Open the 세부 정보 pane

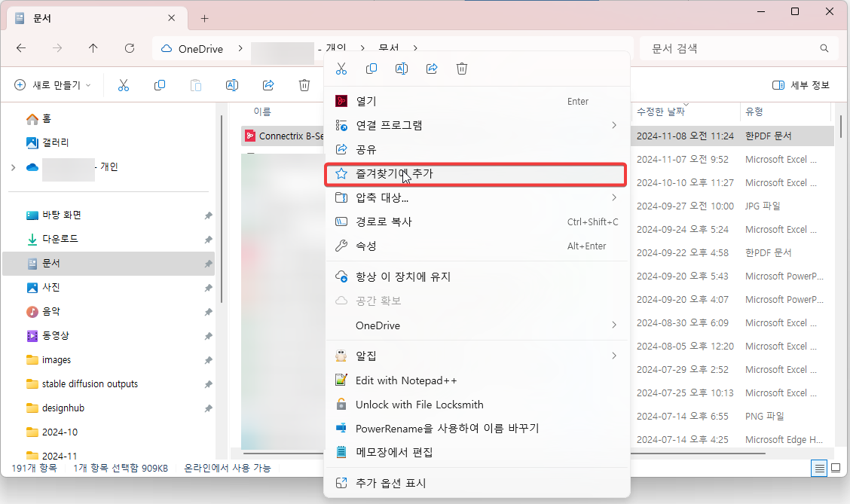(801, 85)
